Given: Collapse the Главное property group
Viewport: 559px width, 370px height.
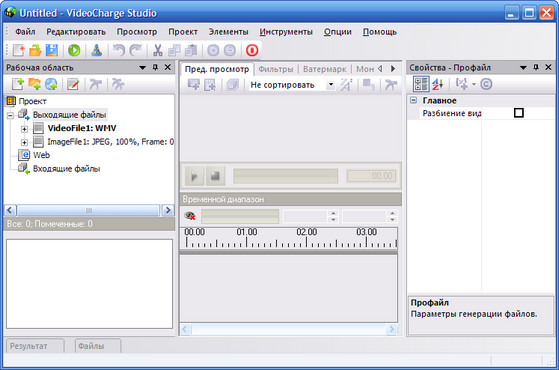Looking at the screenshot, I should tap(414, 100).
